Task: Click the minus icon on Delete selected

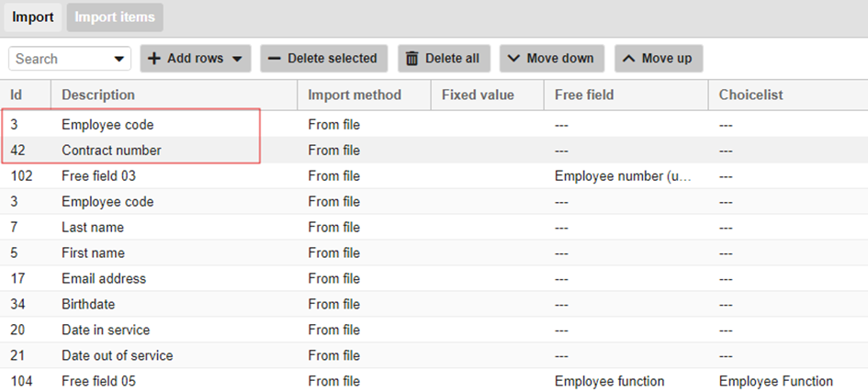Action: point(274,59)
